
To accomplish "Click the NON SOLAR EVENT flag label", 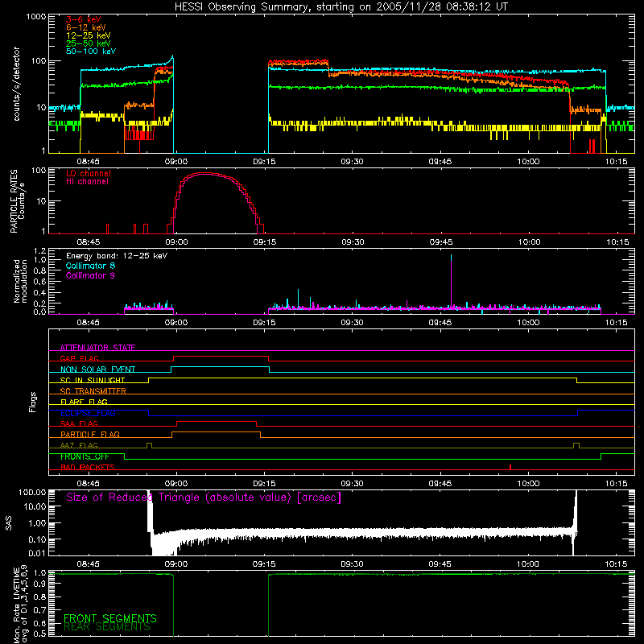I will pyautogui.click(x=97, y=369).
